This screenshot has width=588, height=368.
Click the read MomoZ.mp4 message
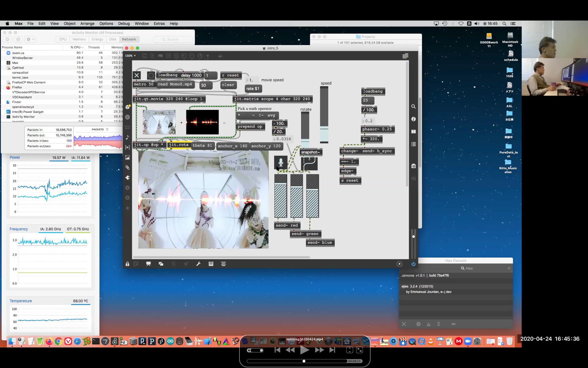click(175, 84)
